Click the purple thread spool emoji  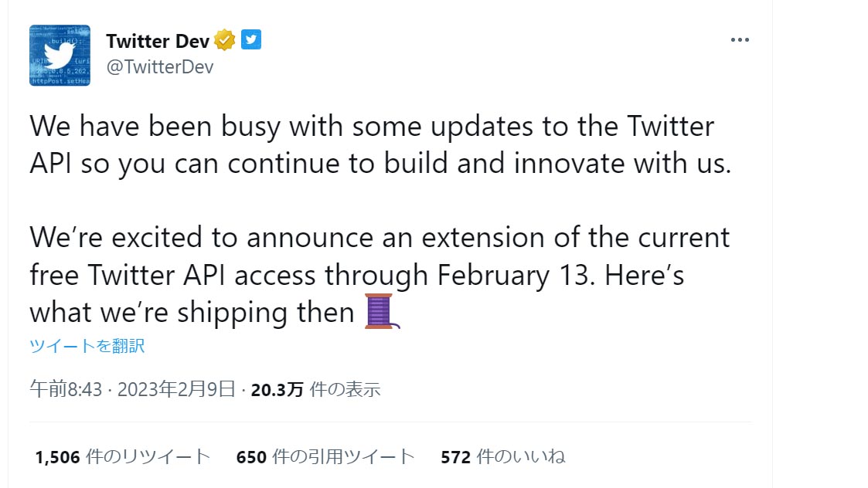(383, 311)
